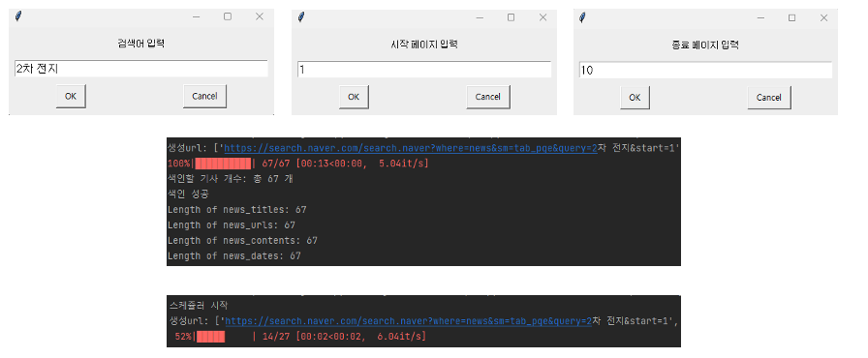The width and height of the screenshot is (868, 358).
Task: Click the feather icon of the 종료 페이지 입력 window
Action: click(x=582, y=17)
